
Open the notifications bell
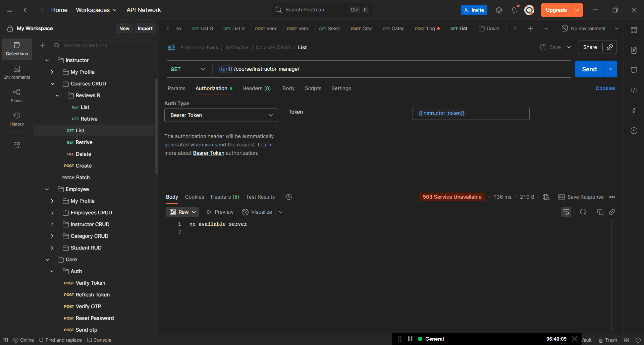coord(514,10)
